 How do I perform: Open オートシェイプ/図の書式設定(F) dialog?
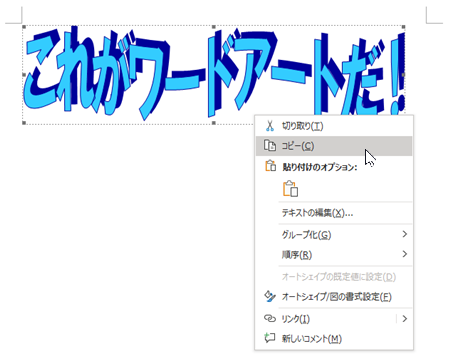pos(334,297)
